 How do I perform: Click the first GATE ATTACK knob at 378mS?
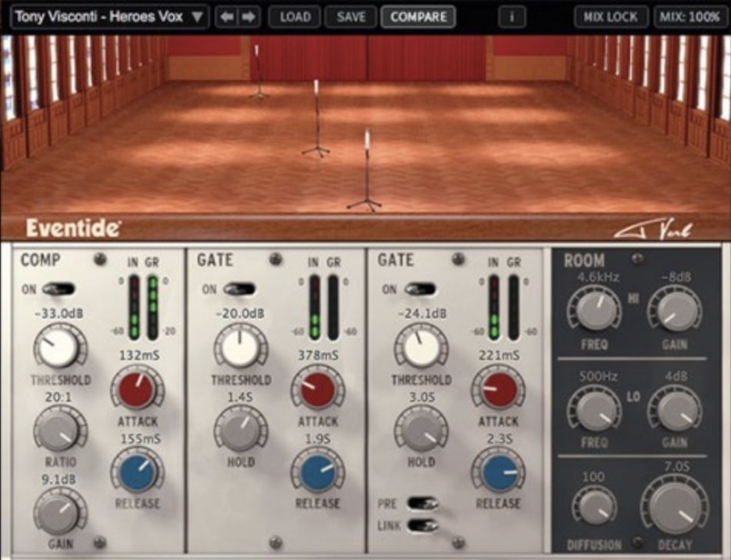318,389
